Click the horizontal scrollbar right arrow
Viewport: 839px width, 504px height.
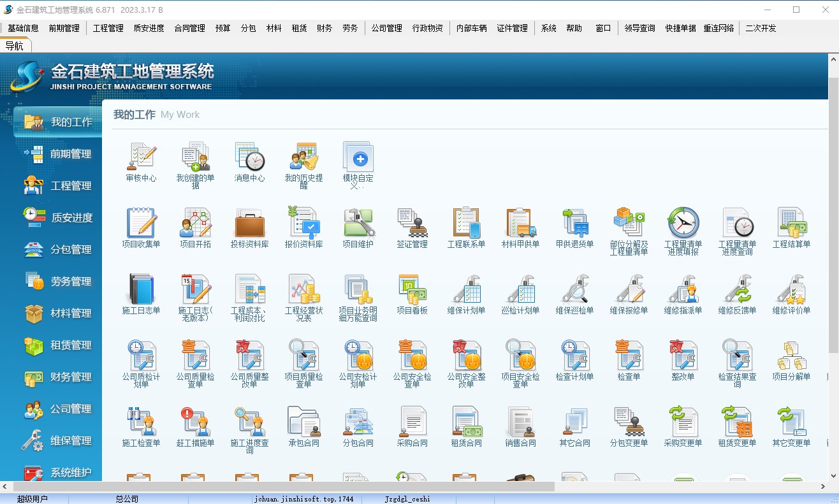(x=822, y=486)
